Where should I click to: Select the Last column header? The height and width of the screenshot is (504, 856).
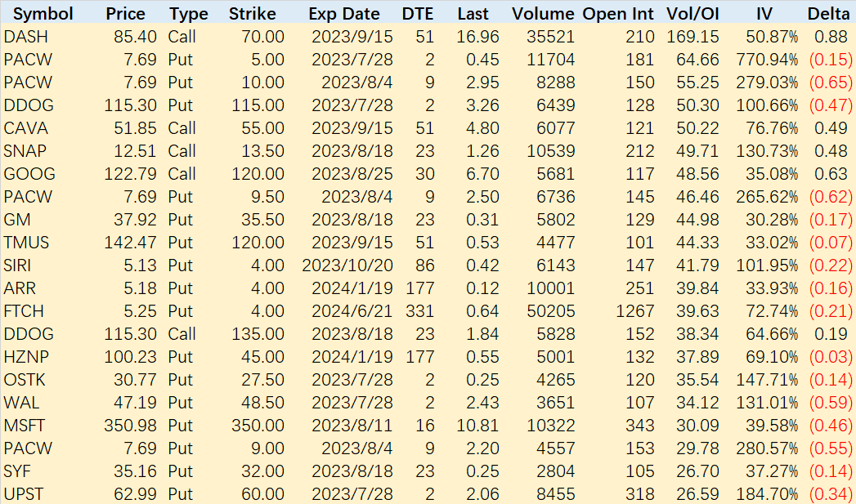pos(473,14)
